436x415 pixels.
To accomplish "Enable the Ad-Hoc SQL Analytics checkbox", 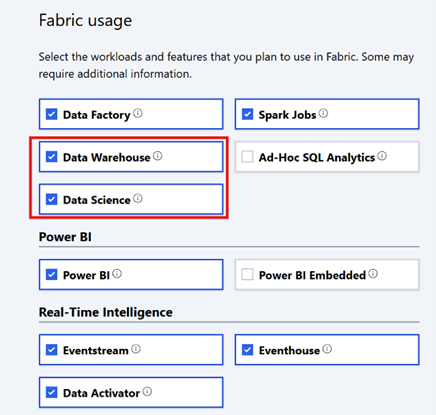I will point(247,156).
